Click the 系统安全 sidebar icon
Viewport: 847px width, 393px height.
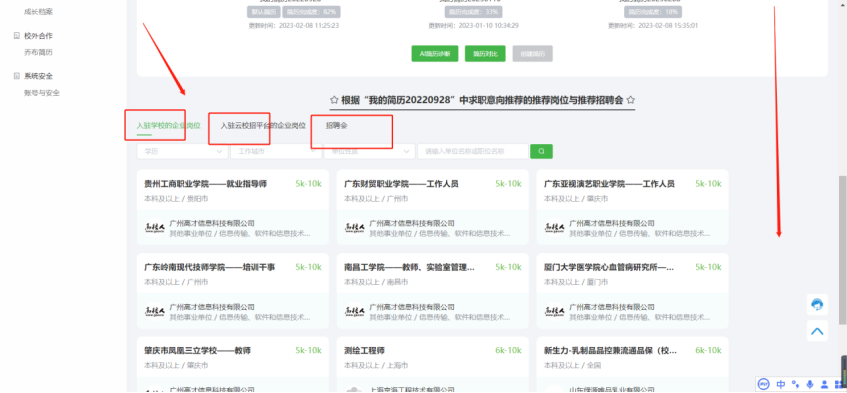pos(16,76)
